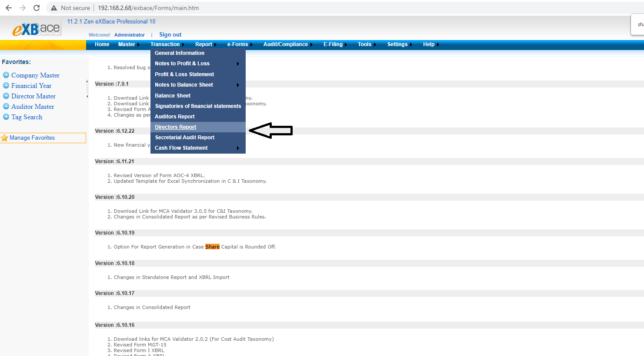Select Profit & Loss Statement entry
644x356 pixels.
click(198, 74)
